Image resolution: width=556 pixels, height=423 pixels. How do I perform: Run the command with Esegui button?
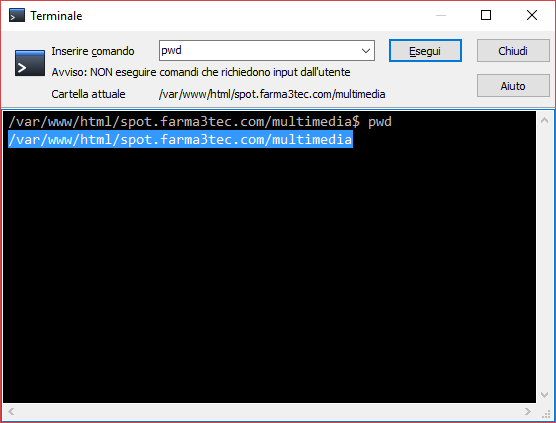[x=425, y=51]
